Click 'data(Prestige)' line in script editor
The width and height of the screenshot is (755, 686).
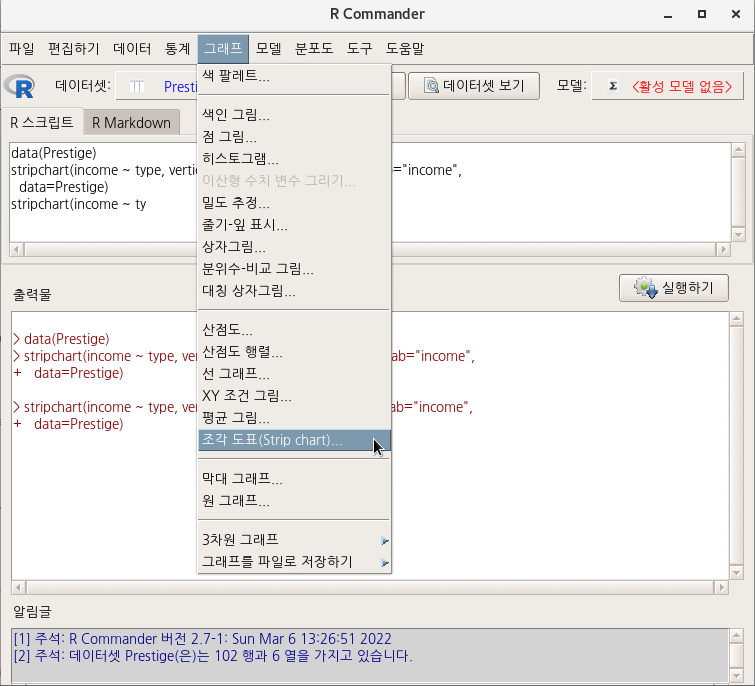click(x=53, y=153)
